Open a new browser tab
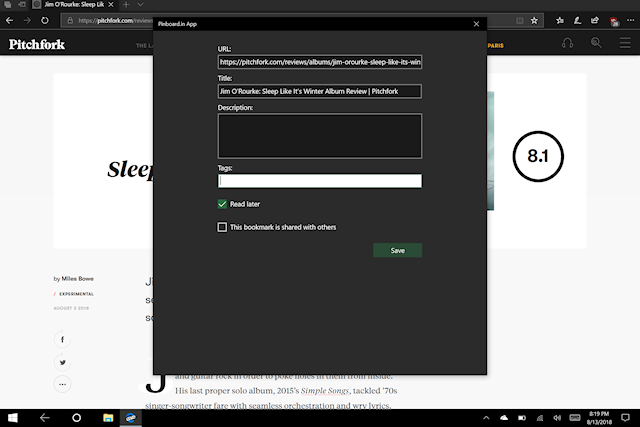 pyautogui.click(x=126, y=4)
